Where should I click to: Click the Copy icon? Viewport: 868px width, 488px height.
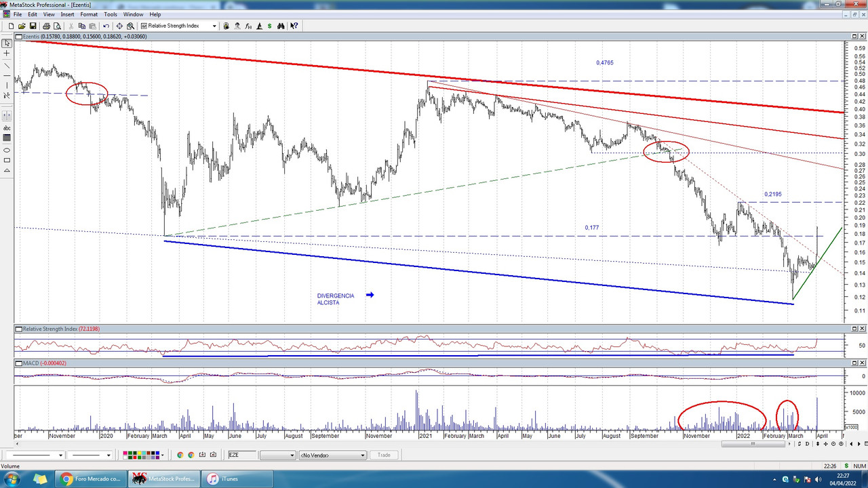[82, 26]
